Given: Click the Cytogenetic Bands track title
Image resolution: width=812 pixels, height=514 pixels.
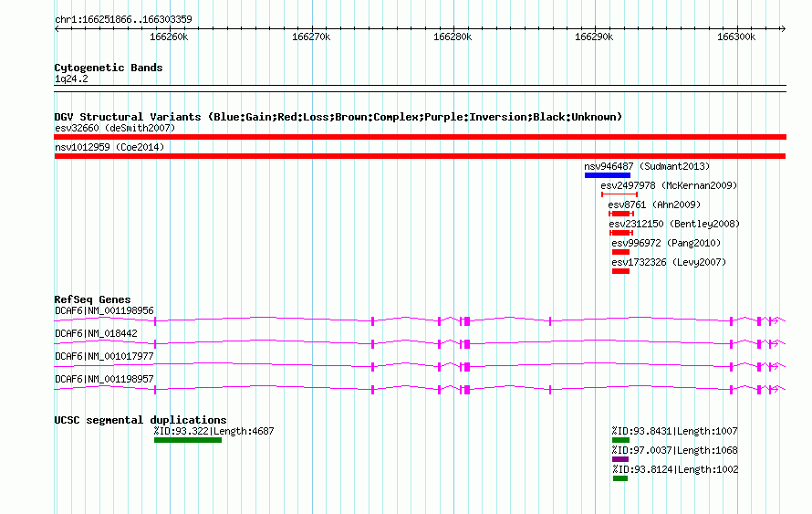Looking at the screenshot, I should [109, 68].
